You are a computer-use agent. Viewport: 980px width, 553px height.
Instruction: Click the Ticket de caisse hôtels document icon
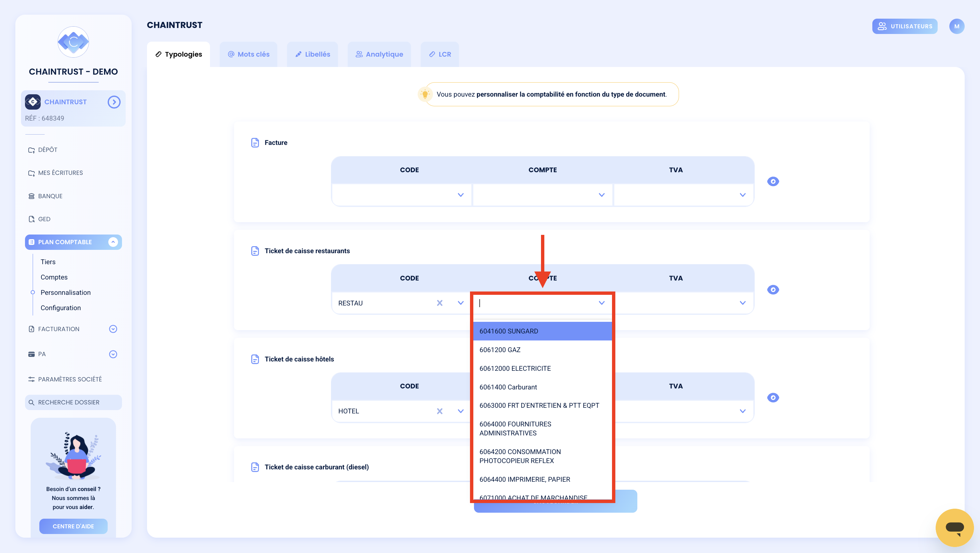[x=255, y=359]
